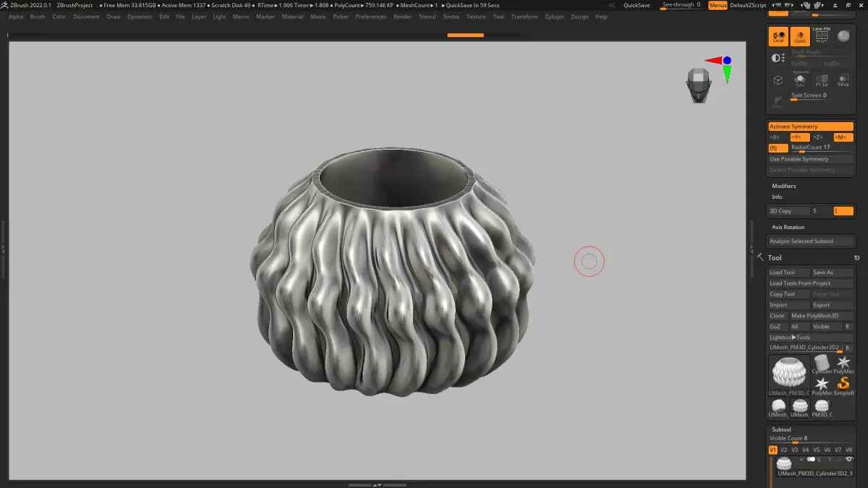Click the 3D Copy button
Image resolution: width=868 pixels, height=488 pixels.
coord(788,211)
